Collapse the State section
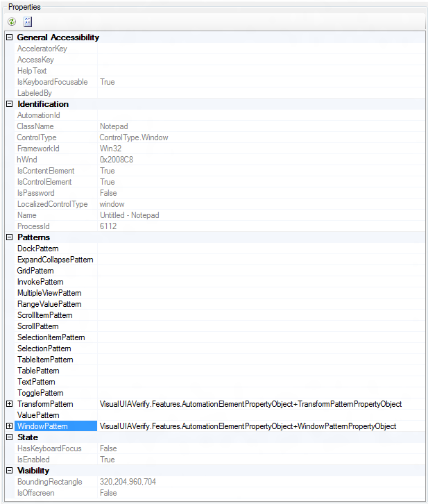 [x=10, y=437]
